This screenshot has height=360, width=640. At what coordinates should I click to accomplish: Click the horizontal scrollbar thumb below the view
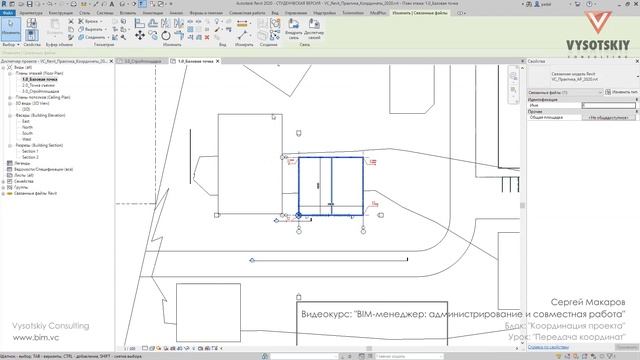[369, 349]
